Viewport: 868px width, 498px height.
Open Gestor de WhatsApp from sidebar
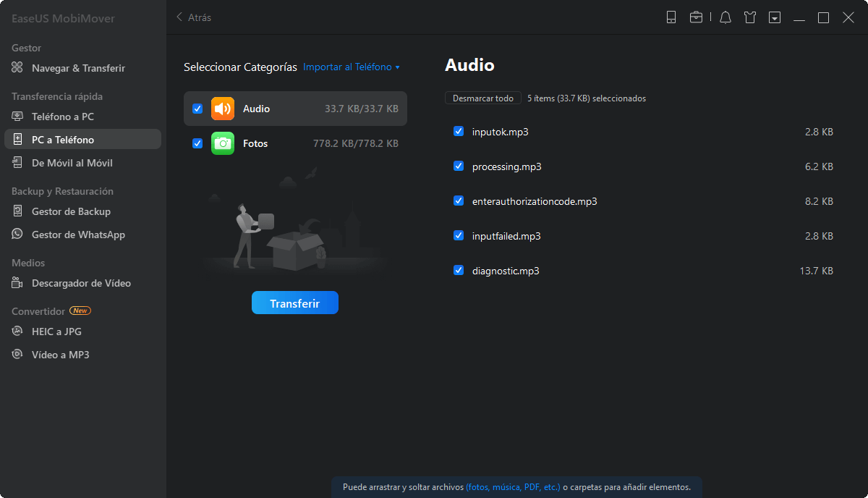coord(78,235)
